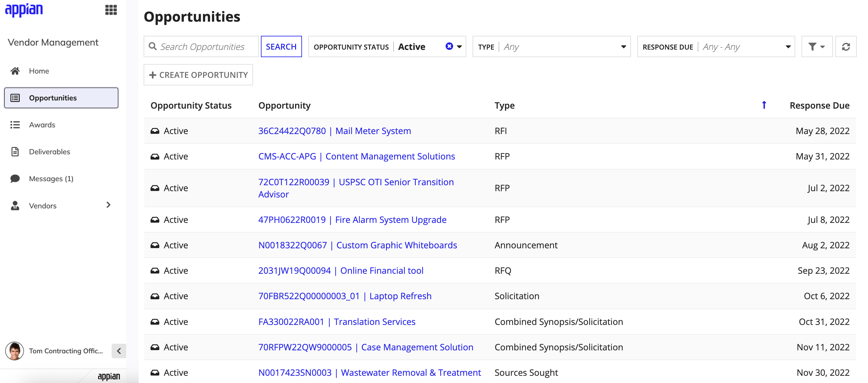Open the Content Management Solutions opportunity link
The width and height of the screenshot is (868, 383).
357,156
